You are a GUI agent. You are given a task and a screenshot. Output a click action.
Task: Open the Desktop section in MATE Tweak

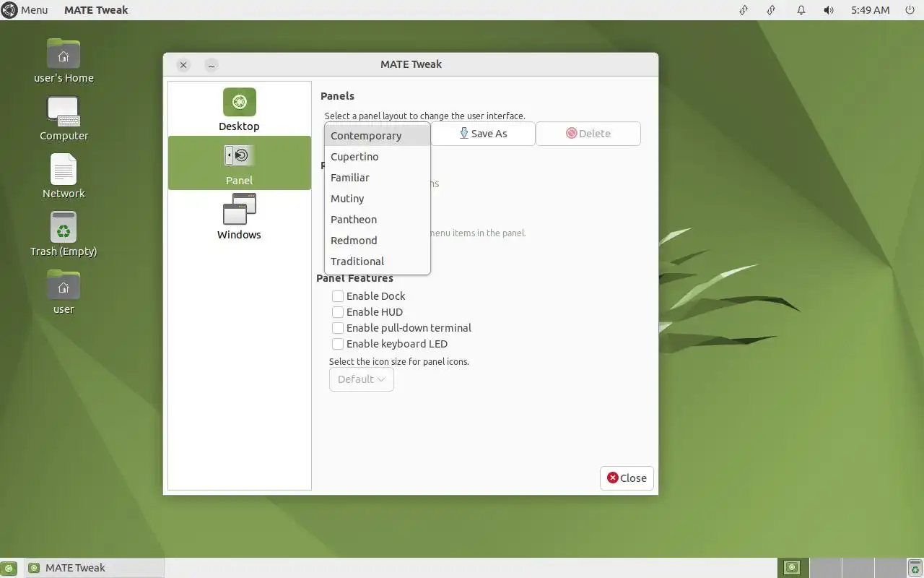239,109
